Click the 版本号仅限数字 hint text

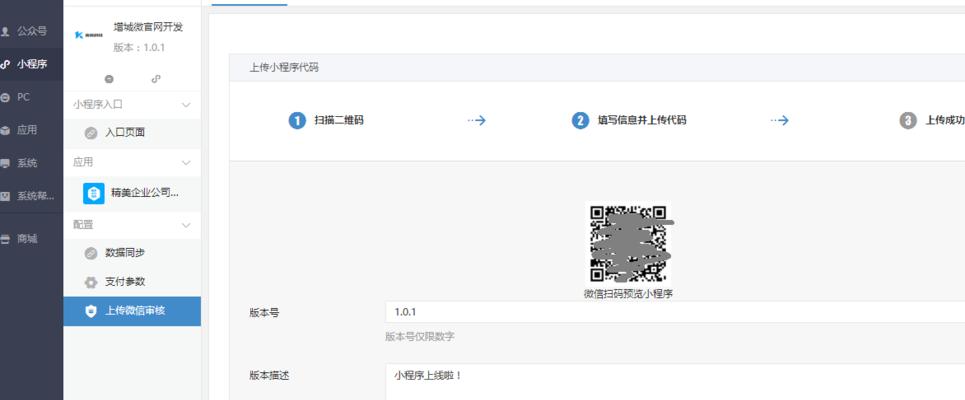coord(420,337)
